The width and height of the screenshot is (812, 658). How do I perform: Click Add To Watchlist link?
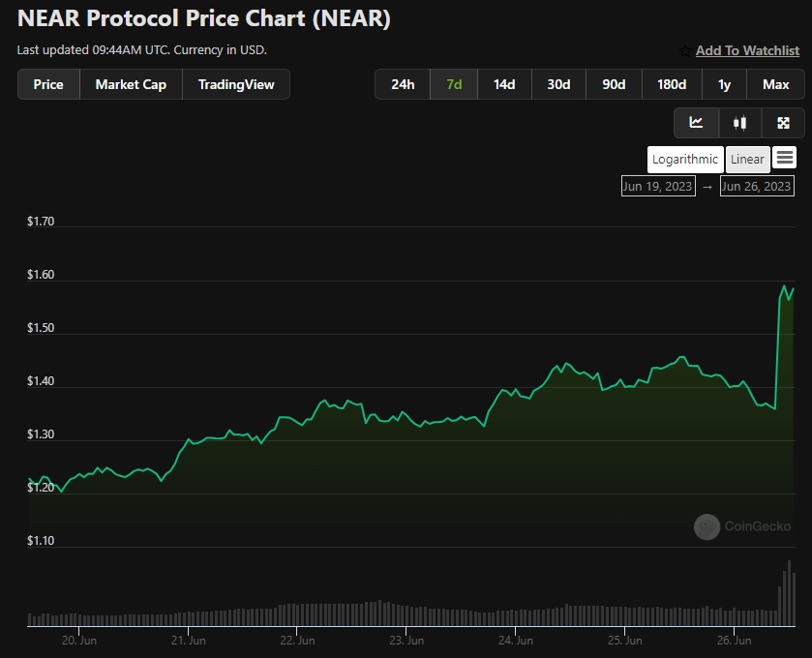(747, 50)
